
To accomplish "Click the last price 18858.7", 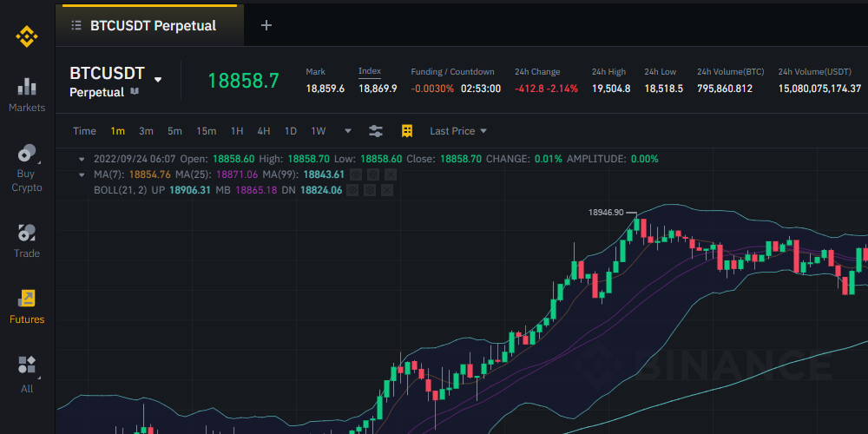I will [x=244, y=81].
